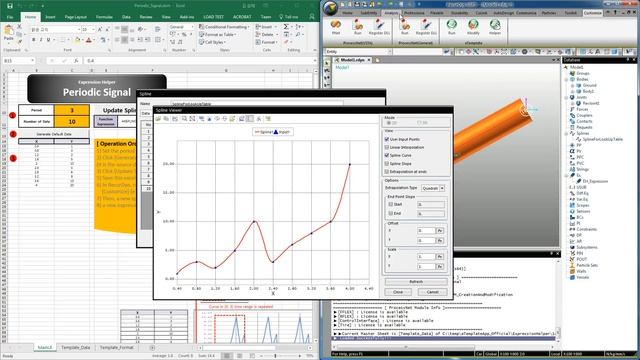Open the Customize tab in RecurDyn ribbon
Viewport: 640px width, 360px height.
tap(593, 13)
